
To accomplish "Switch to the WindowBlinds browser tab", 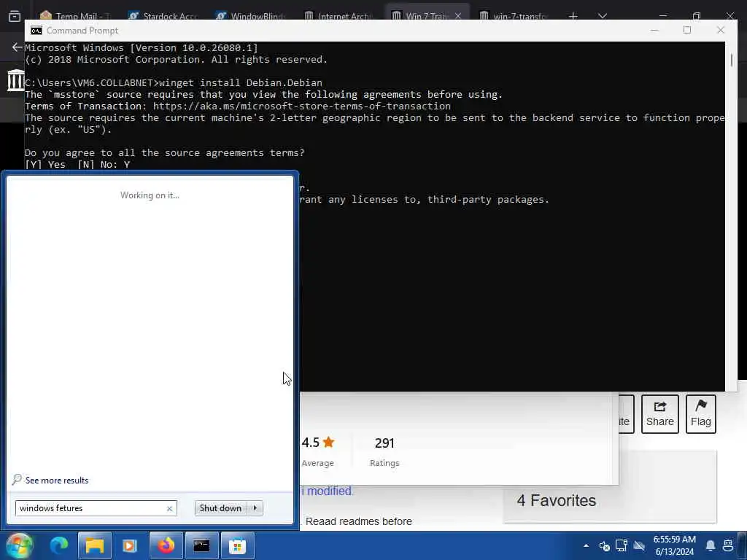I will click(x=251, y=16).
